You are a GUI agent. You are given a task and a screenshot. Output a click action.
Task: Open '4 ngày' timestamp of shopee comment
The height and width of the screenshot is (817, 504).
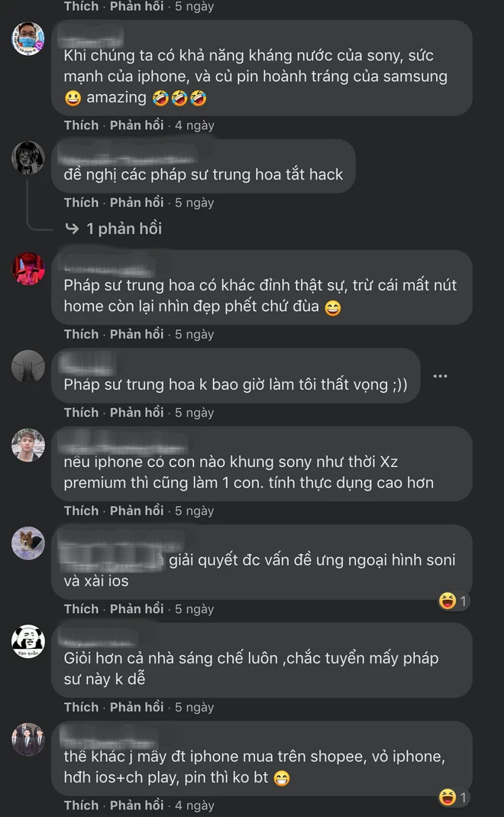194,805
